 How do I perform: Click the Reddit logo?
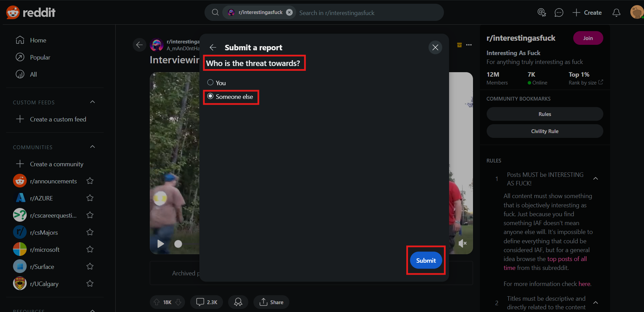[31, 12]
